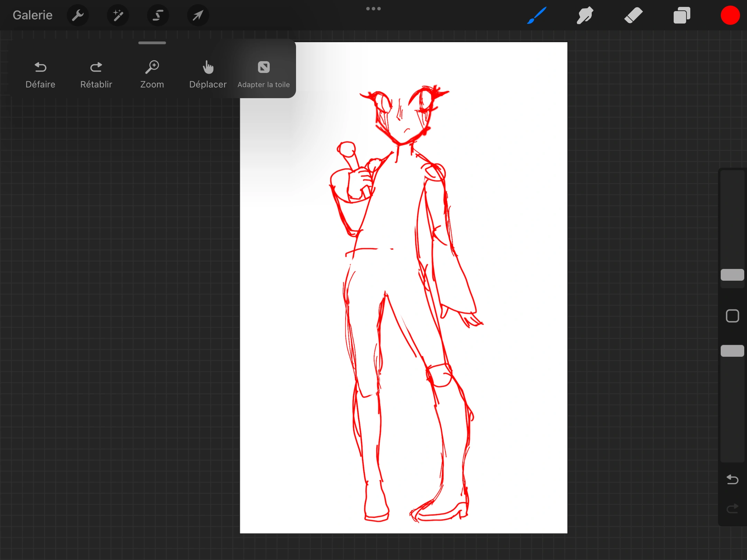
Task: Open the Layers panel
Action: [682, 15]
